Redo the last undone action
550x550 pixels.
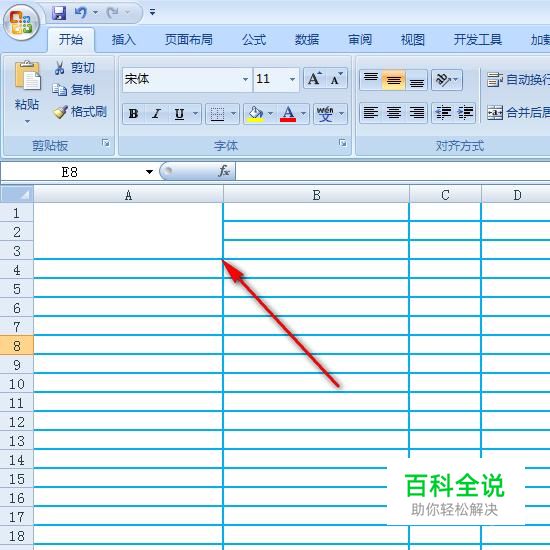(x=113, y=13)
